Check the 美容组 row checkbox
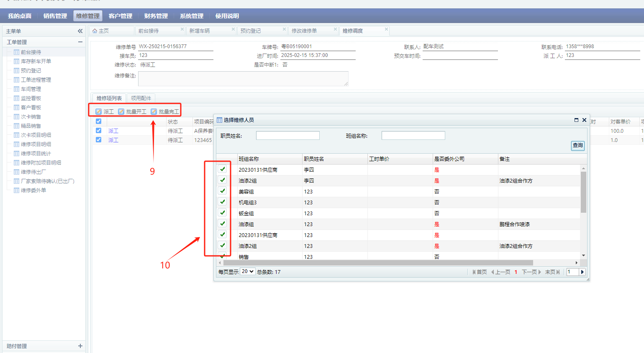This screenshot has height=353, width=644. coord(223,191)
